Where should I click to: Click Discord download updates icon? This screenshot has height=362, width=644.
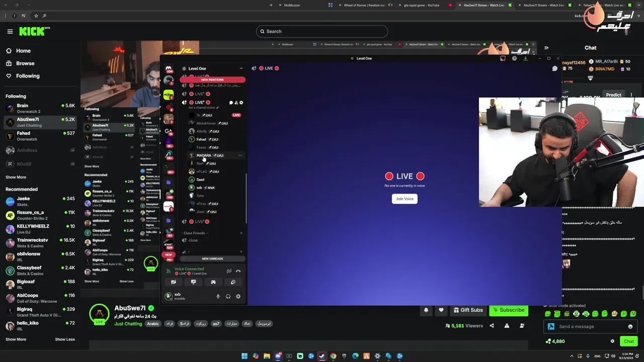(525, 58)
